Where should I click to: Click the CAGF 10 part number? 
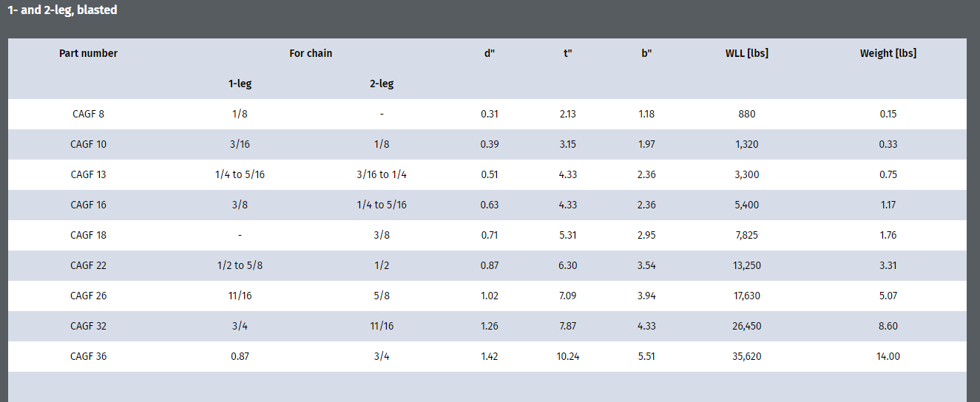[x=88, y=144]
